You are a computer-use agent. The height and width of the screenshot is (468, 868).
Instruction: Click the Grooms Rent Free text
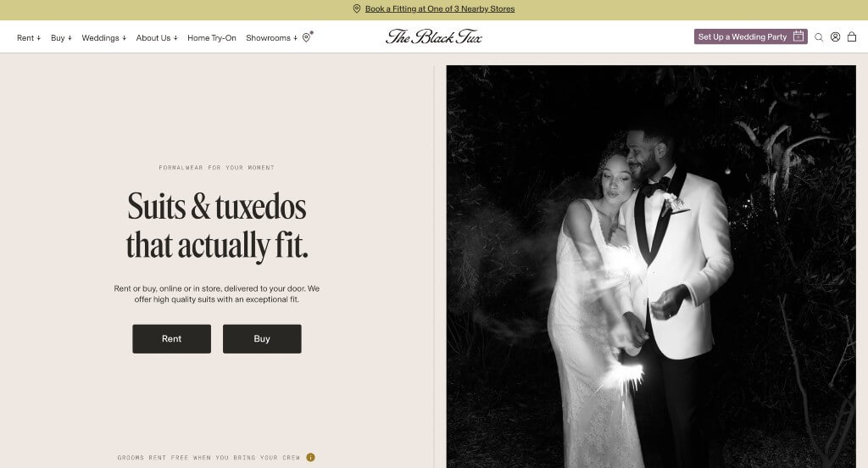[209, 458]
